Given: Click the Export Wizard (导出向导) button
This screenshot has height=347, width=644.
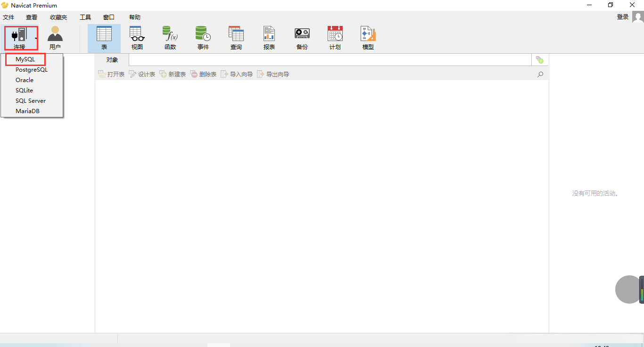Looking at the screenshot, I should click(273, 74).
